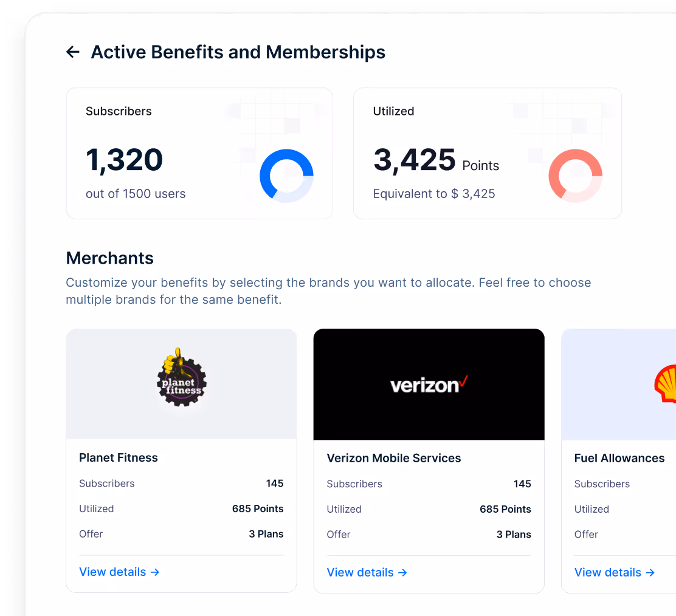Click the blue Subscribers donut chart
This screenshot has height=616, width=676.
(x=286, y=176)
